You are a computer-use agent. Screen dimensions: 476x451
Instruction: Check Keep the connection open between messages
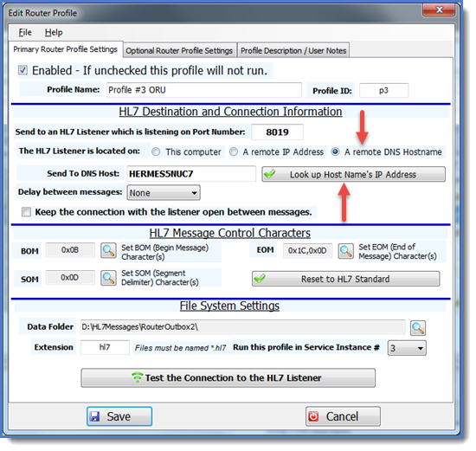[27, 212]
